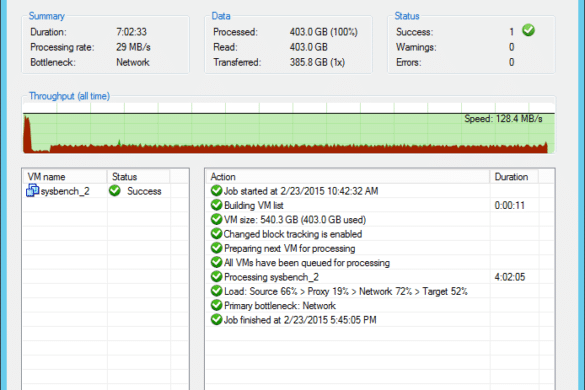Select 'Job finished at 2/23/2015 5:45:05 PM' row
Image resolution: width=585 pixels, height=390 pixels.
(380, 320)
